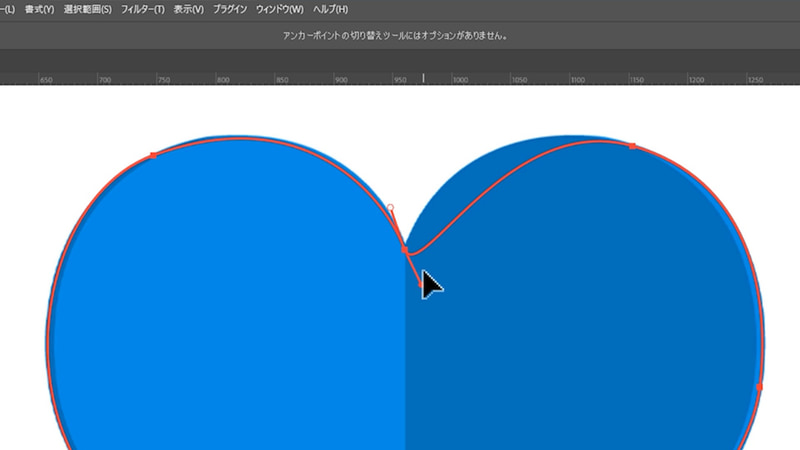Click the hollow direction handle above the notch

point(390,208)
